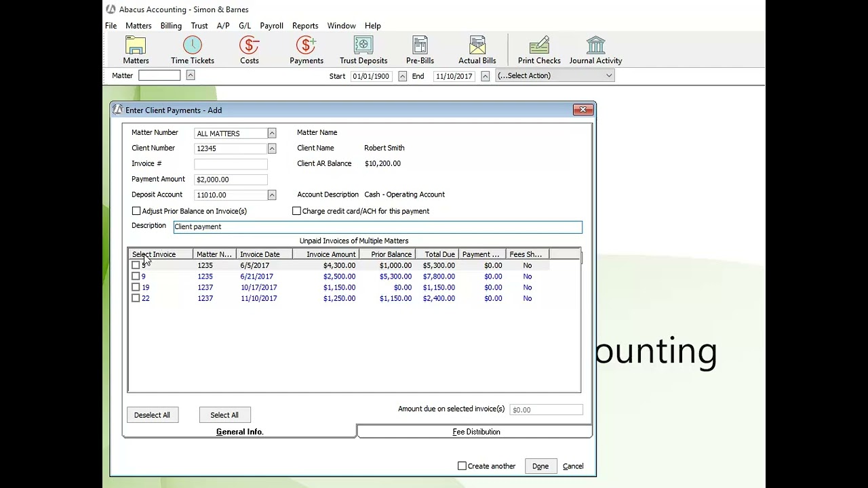The height and width of the screenshot is (488, 868).
Task: Open the Billing menu
Action: click(171, 26)
